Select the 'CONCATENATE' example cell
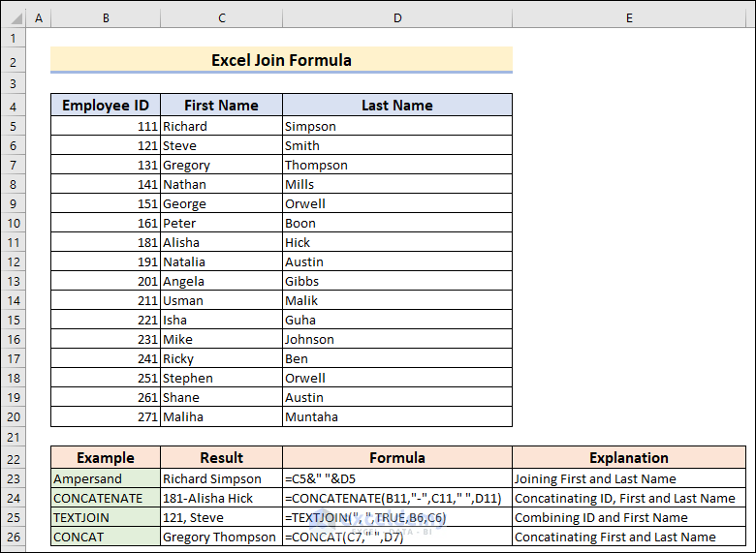The height and width of the screenshot is (553, 756). tap(106, 498)
